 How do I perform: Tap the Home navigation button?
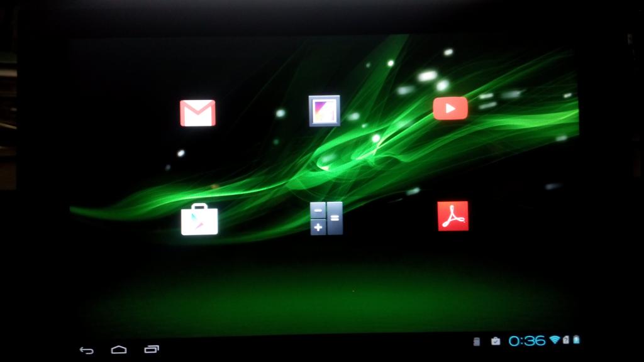click(119, 349)
